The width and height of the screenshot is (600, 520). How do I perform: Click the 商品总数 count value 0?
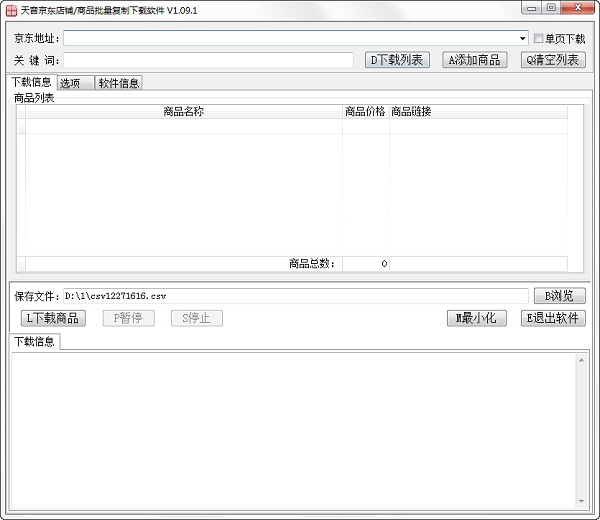pyautogui.click(x=384, y=264)
